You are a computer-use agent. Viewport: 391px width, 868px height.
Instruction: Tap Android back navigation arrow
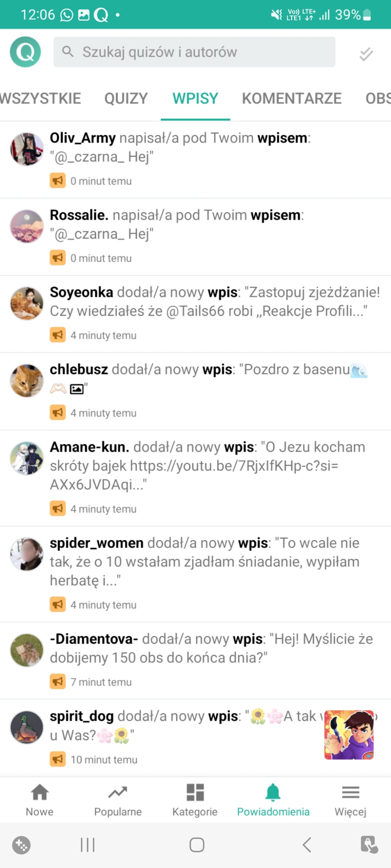pos(307,845)
